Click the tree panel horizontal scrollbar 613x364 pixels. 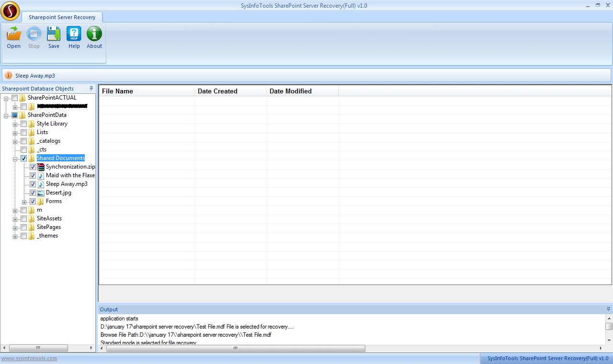(x=48, y=348)
